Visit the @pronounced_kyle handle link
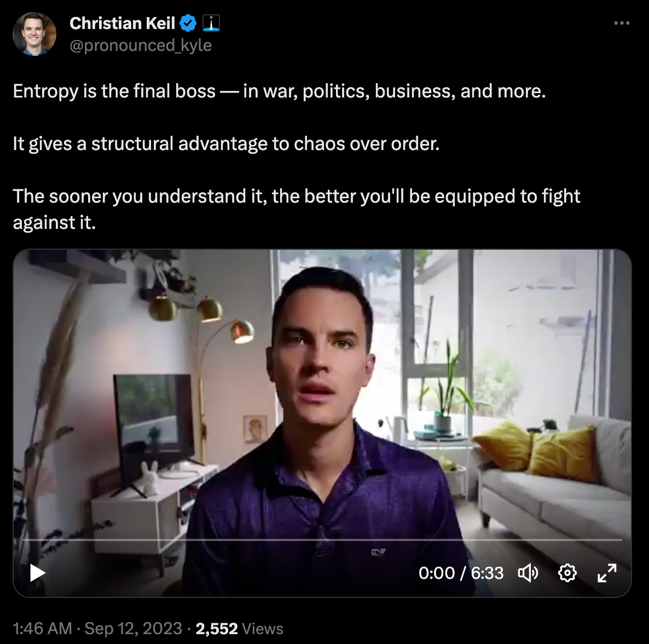Viewport: 649px width, 644px height. pyautogui.click(x=141, y=45)
